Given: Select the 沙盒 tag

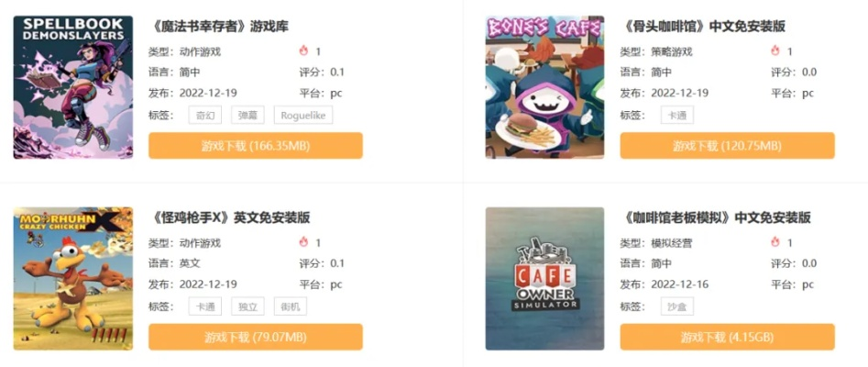Looking at the screenshot, I should (677, 306).
